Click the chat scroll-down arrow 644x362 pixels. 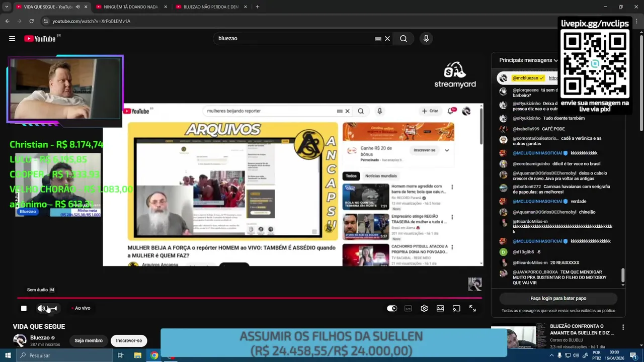tap(623, 285)
